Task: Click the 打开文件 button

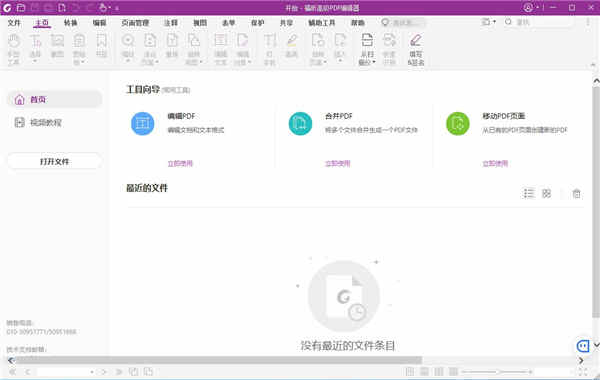Action: point(54,161)
